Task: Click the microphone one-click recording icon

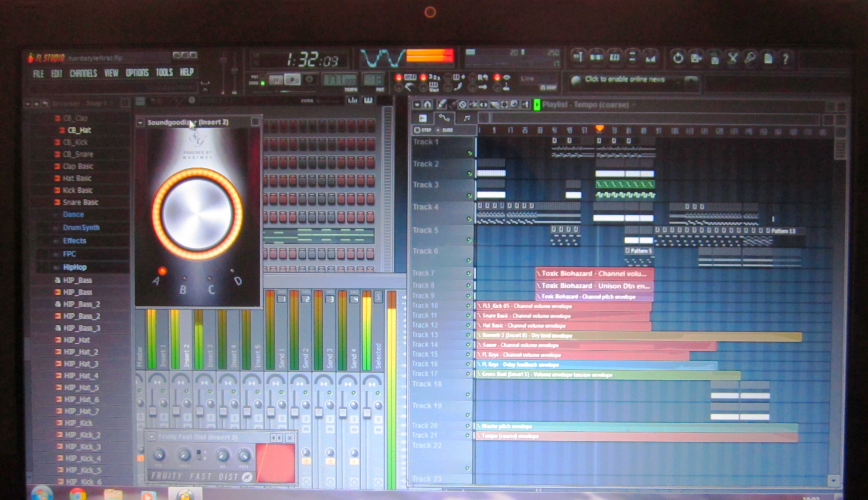Action: 750,58
